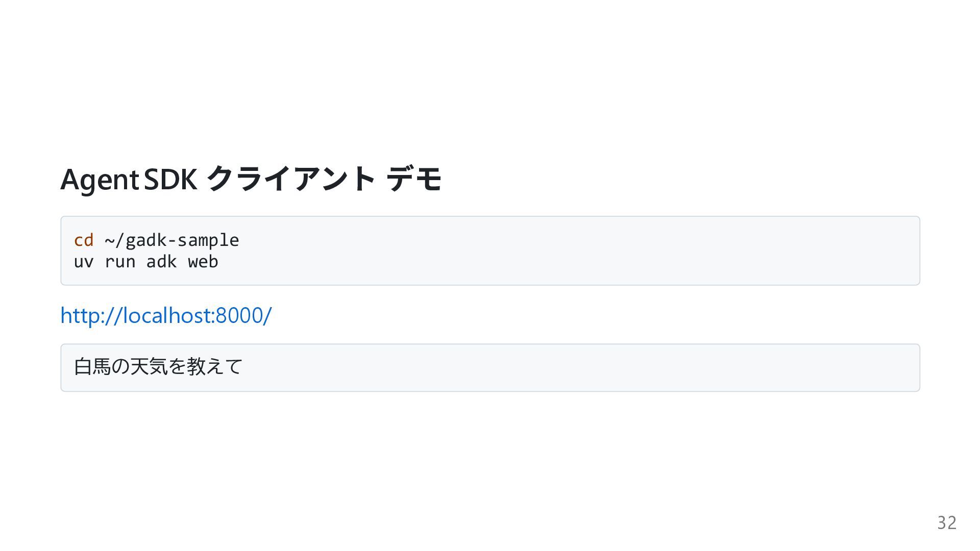The height and width of the screenshot is (551, 980).
Task: Click '白馬' at the start of the prompt
Action: pyautogui.click(x=92, y=367)
